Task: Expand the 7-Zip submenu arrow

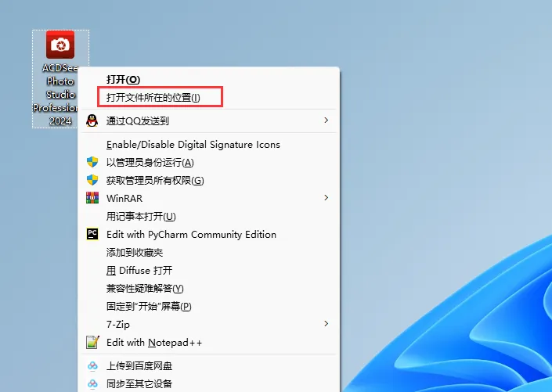Action: coord(327,323)
